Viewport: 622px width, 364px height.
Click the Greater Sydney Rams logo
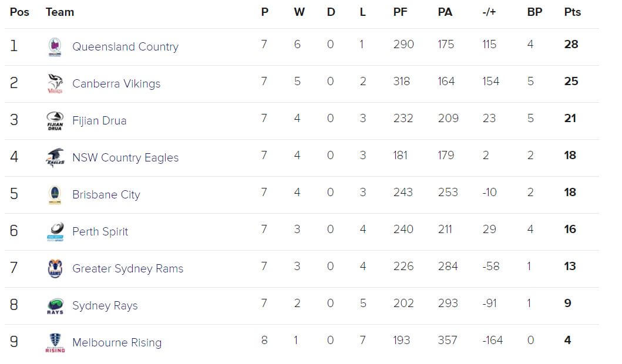[x=55, y=268]
